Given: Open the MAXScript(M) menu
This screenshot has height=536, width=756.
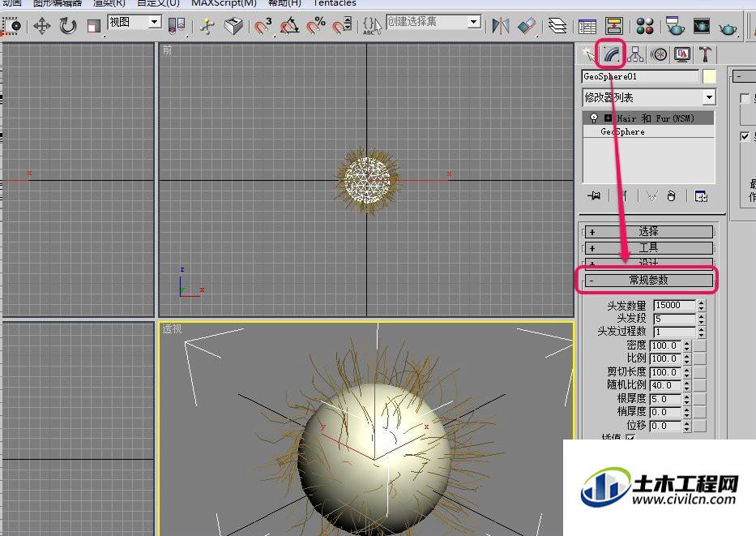Looking at the screenshot, I should [x=224, y=3].
